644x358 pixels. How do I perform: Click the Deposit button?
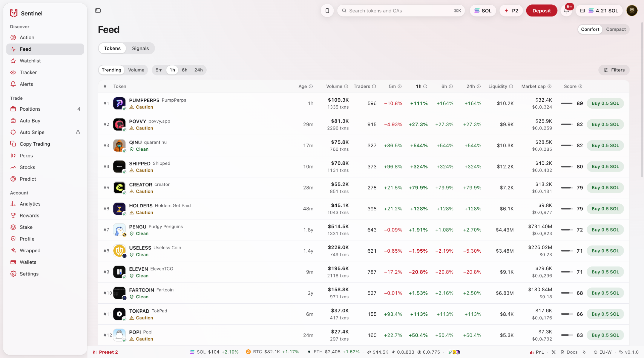coord(542,11)
